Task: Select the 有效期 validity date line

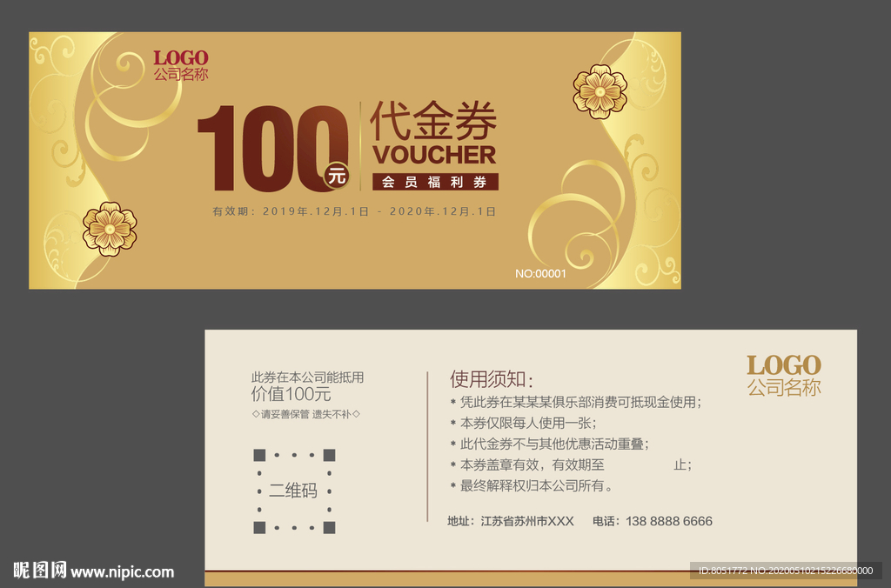Action: tap(354, 211)
